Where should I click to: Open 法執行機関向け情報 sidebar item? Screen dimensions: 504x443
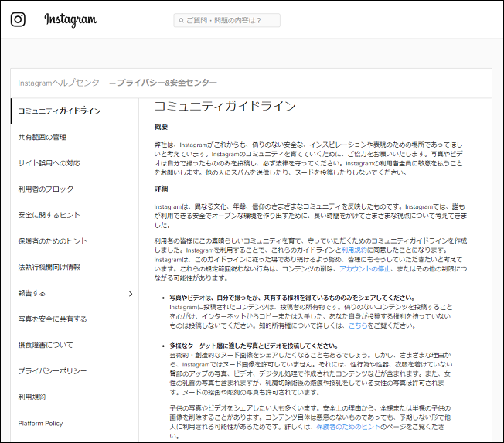49,268
